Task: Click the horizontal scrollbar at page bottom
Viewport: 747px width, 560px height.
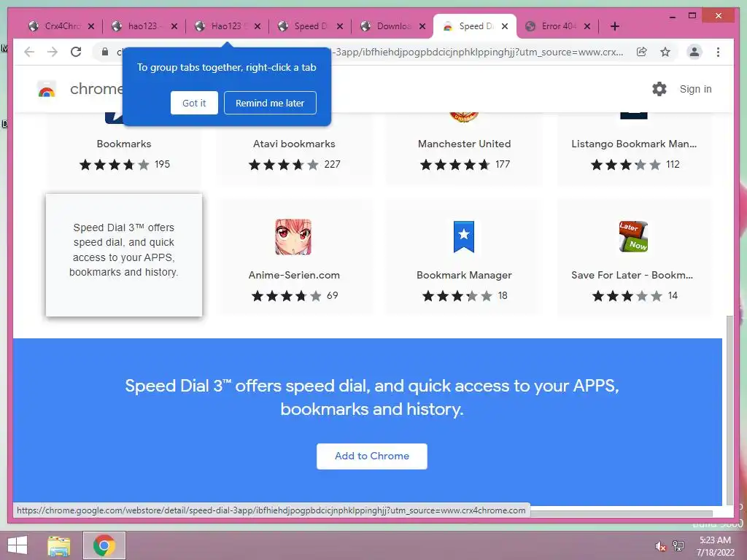Action: [x=622, y=513]
